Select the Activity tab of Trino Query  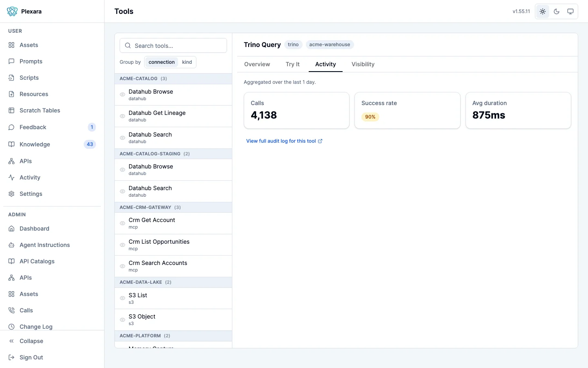[x=325, y=64]
